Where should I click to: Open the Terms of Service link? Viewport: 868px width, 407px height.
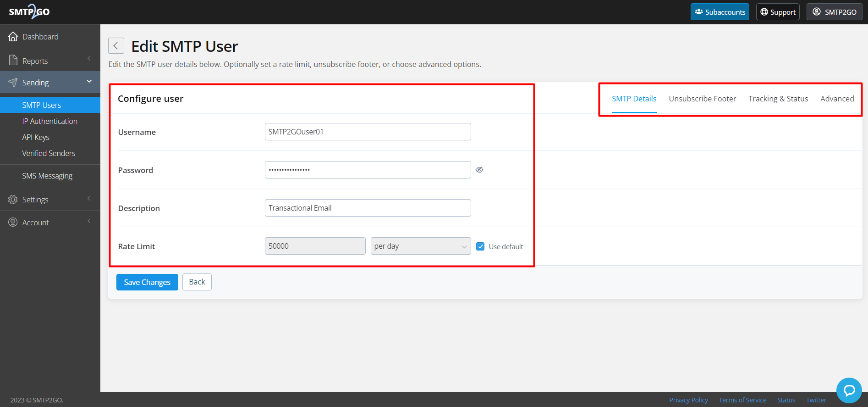click(742, 400)
